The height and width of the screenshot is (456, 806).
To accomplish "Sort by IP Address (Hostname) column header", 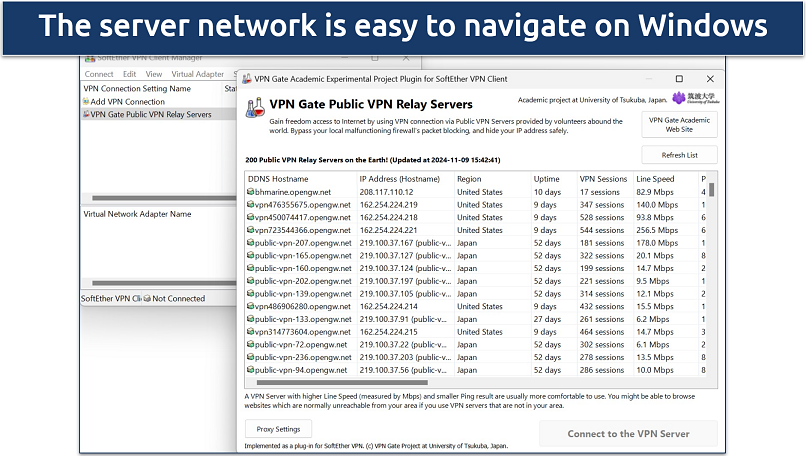I will pyautogui.click(x=405, y=179).
